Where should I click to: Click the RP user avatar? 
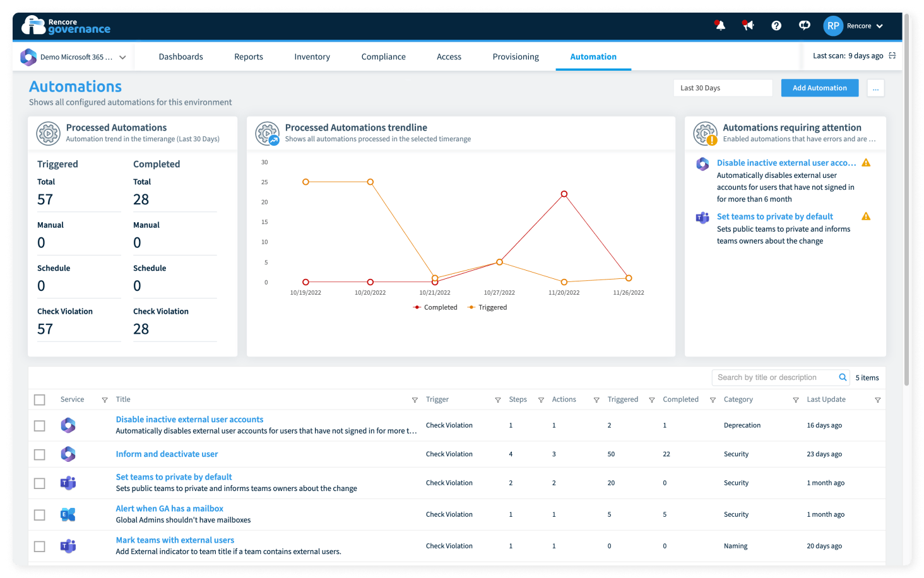pyautogui.click(x=833, y=26)
